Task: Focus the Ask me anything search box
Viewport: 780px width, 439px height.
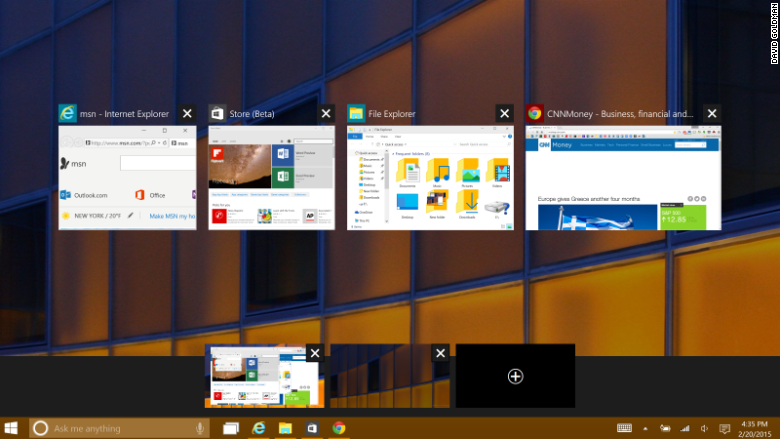Action: tap(119, 428)
